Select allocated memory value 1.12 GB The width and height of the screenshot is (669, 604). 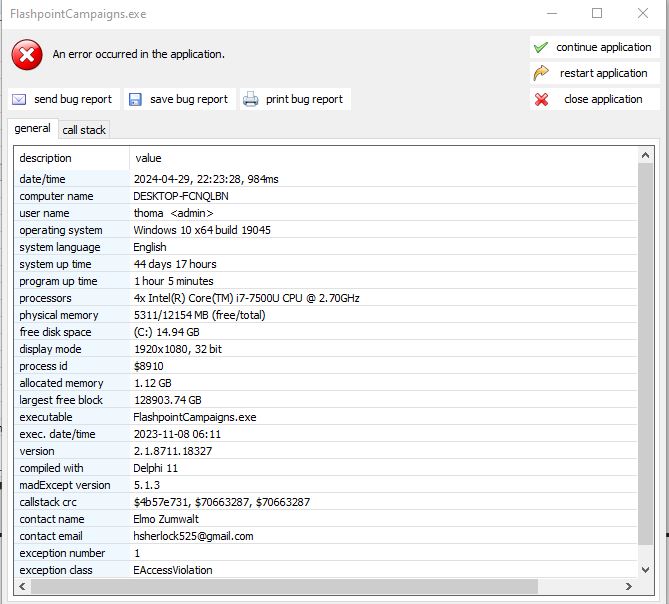pos(153,383)
